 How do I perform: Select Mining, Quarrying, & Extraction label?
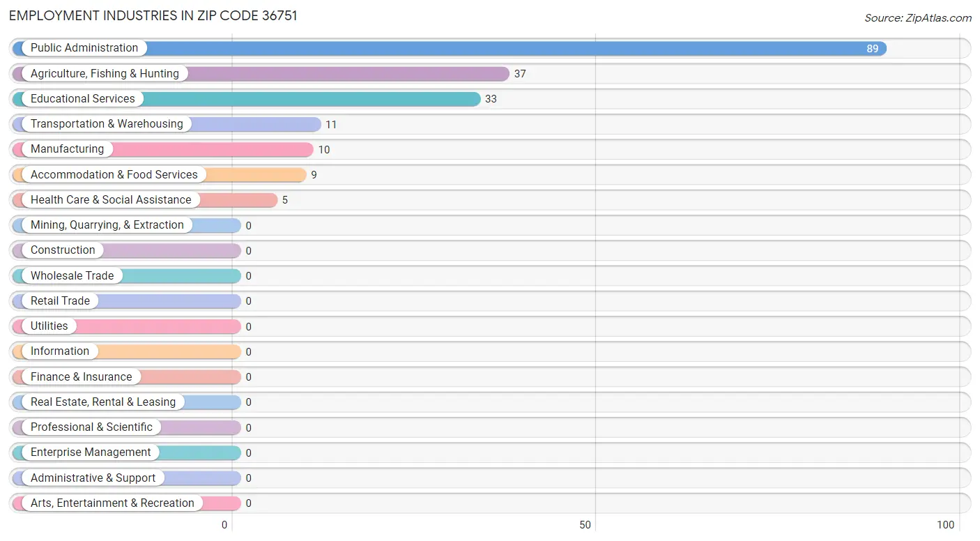(x=107, y=225)
